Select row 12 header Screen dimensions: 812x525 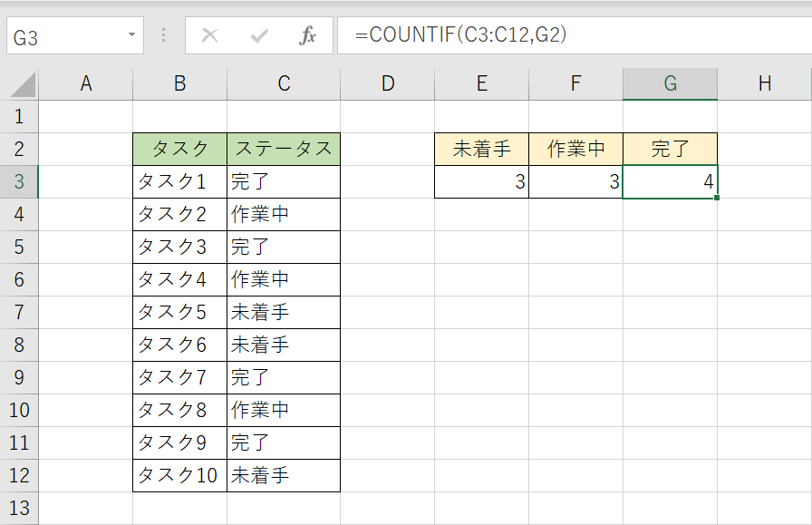pyautogui.click(x=19, y=475)
